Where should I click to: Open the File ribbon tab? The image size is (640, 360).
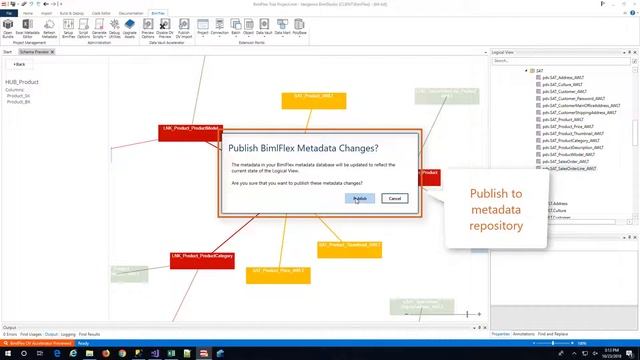[x=9, y=13]
